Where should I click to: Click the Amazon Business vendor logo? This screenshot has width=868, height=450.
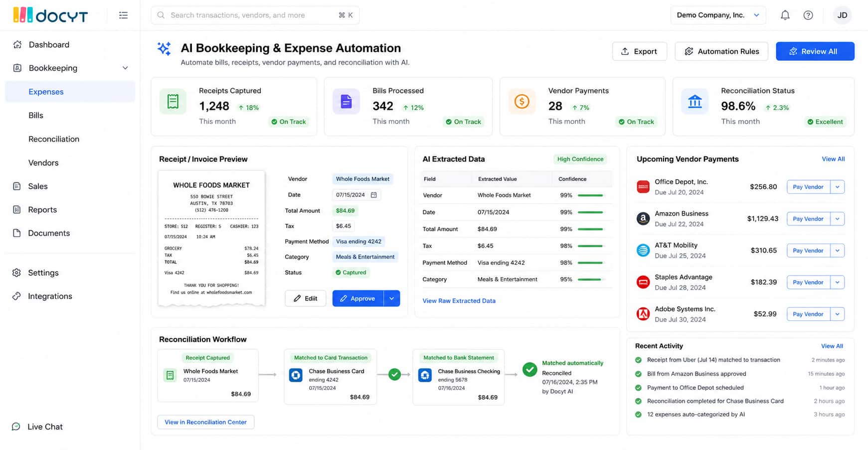(643, 219)
